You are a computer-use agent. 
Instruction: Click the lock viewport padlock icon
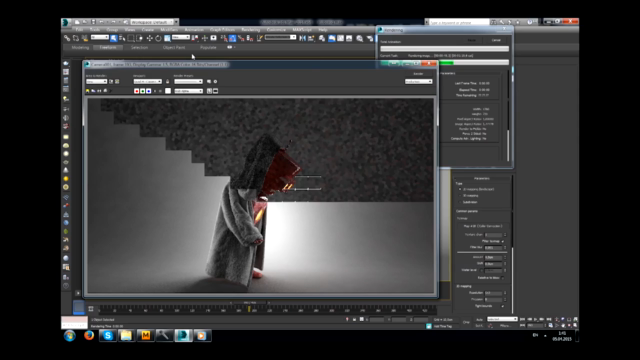pos(167,82)
